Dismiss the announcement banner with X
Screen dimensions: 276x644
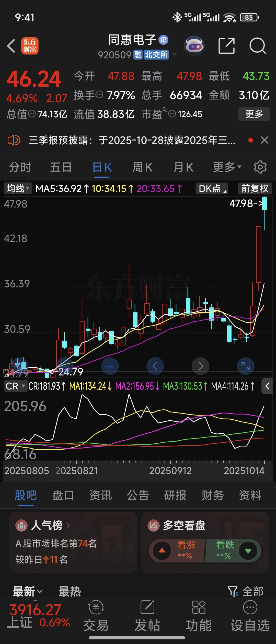pyautogui.click(x=264, y=140)
